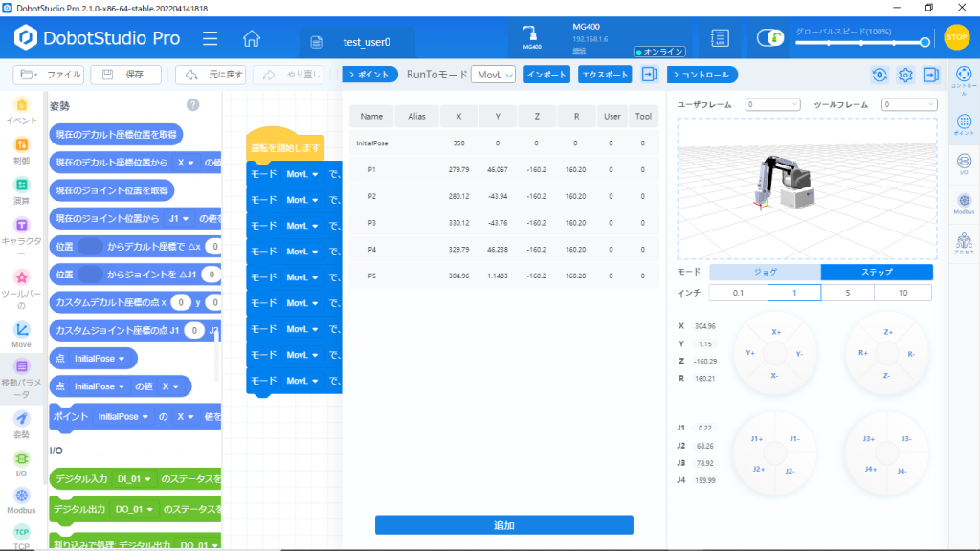Open DI_01 dropdown in デジタル入力 block
Screen dimensions: 980x551
pos(134,479)
